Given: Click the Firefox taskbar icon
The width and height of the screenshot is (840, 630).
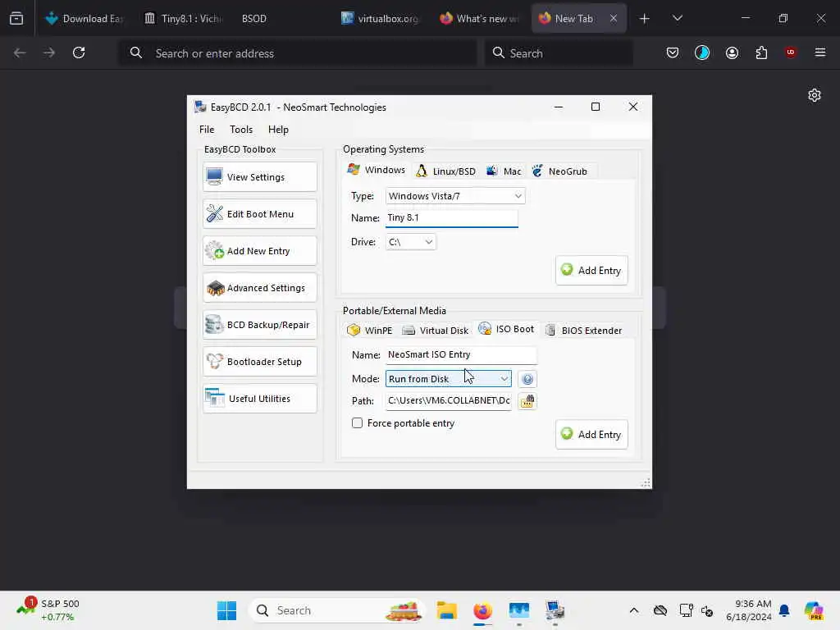Looking at the screenshot, I should tap(482, 610).
